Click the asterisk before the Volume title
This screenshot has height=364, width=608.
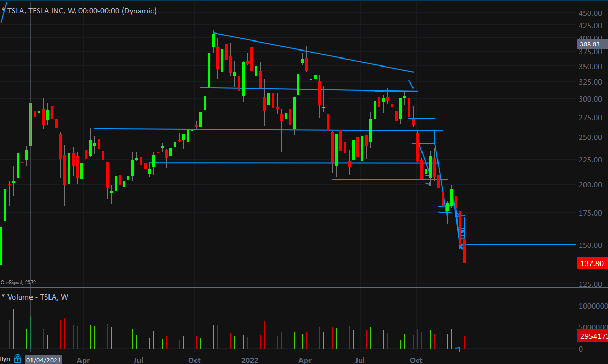pyautogui.click(x=3, y=296)
